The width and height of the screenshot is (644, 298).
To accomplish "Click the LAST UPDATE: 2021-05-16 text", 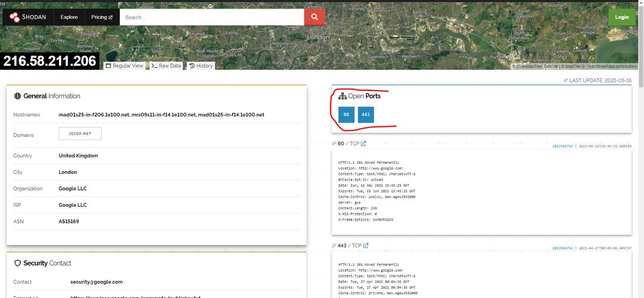I will [597, 80].
